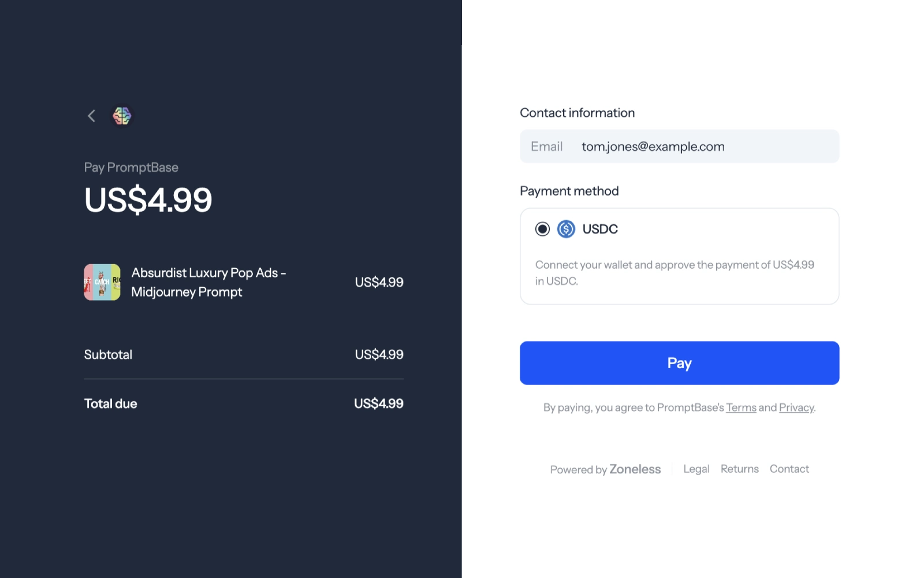Click the USDC payment method label
This screenshot has height=578, width=924.
click(600, 229)
